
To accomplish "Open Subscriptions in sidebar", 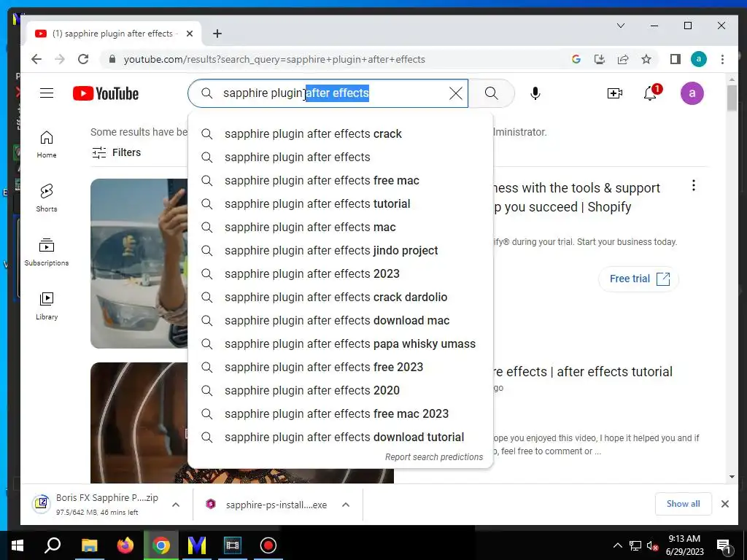I will [x=47, y=252].
